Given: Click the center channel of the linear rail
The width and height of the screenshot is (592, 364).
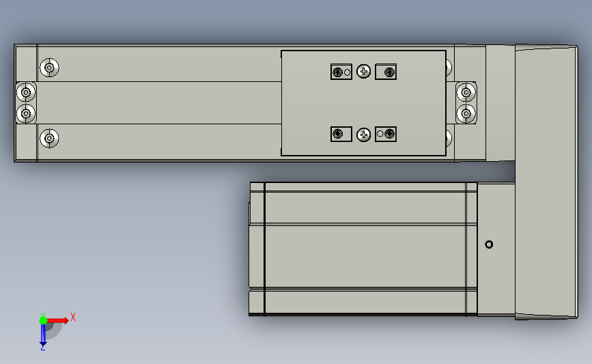Looking at the screenshot, I should (158, 102).
